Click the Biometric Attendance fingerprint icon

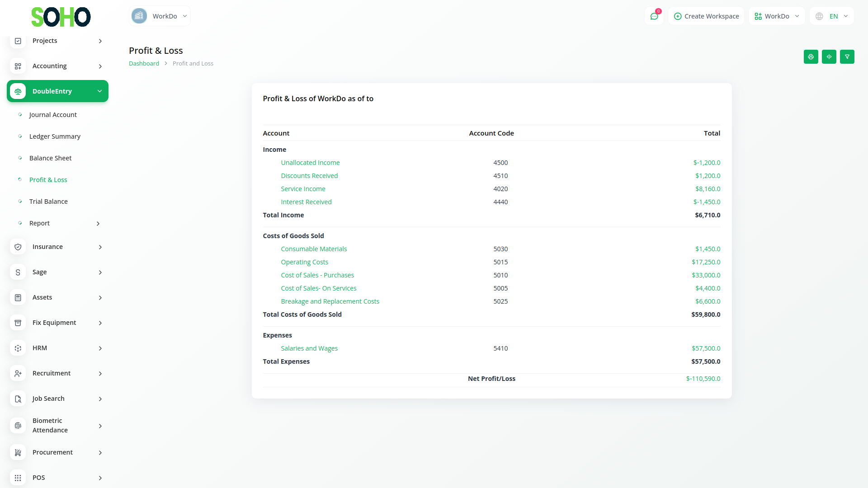click(18, 426)
